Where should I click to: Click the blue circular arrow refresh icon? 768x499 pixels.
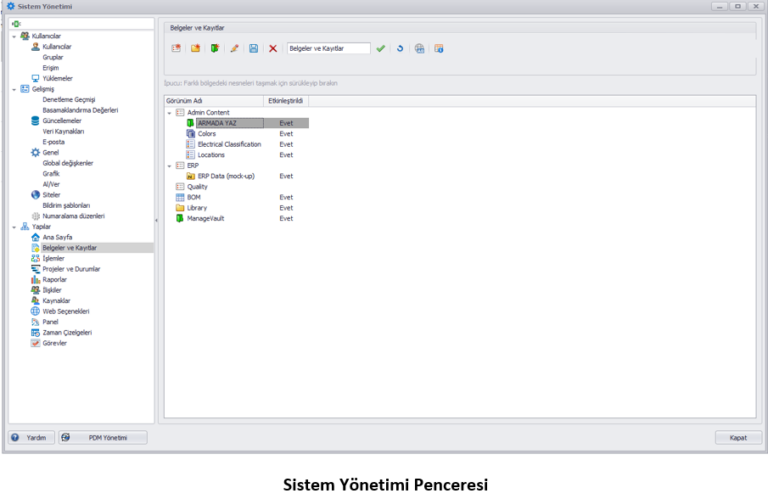400,48
